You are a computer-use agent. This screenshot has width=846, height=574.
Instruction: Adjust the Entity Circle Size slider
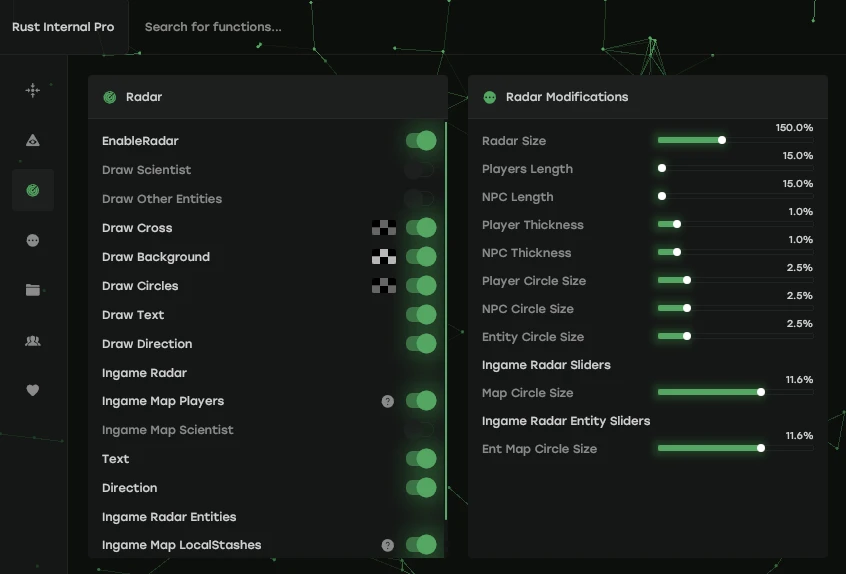[735, 336]
